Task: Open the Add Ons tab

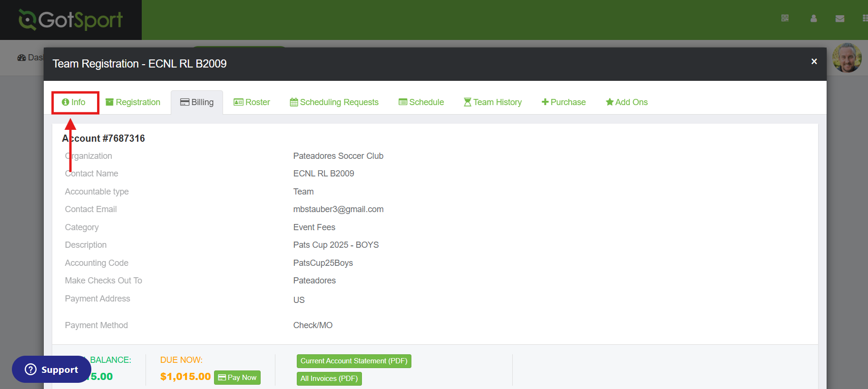Action: 627,102
